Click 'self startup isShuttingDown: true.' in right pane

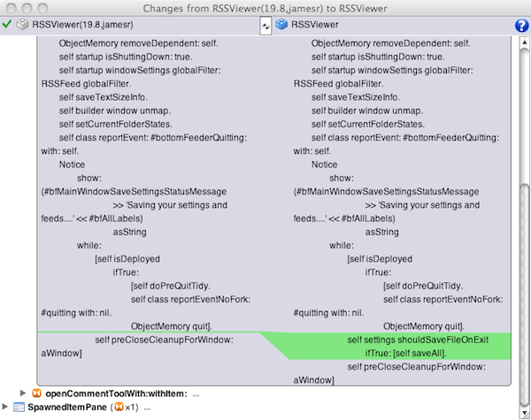(378, 57)
